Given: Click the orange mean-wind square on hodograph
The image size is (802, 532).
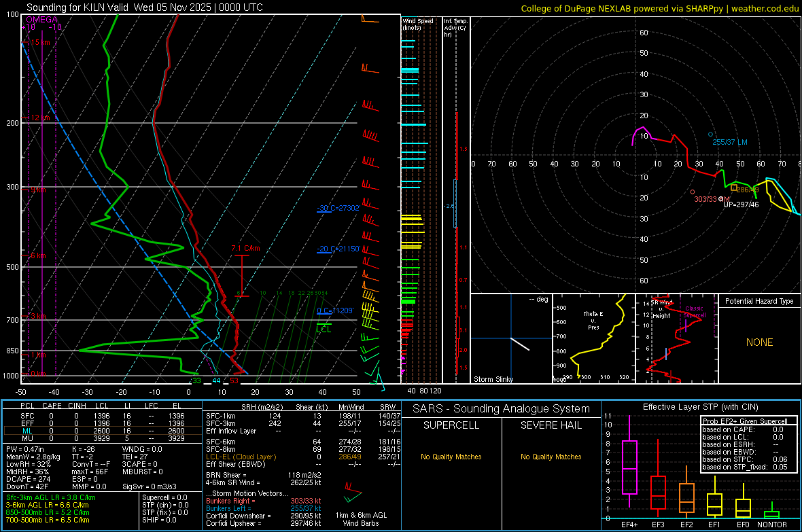Looking at the screenshot, I should 734,188.
